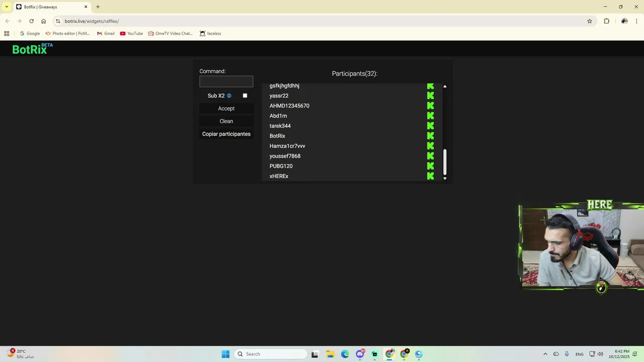The image size is (644, 362).
Task: Select participant name xHEREx
Action: pos(279,176)
